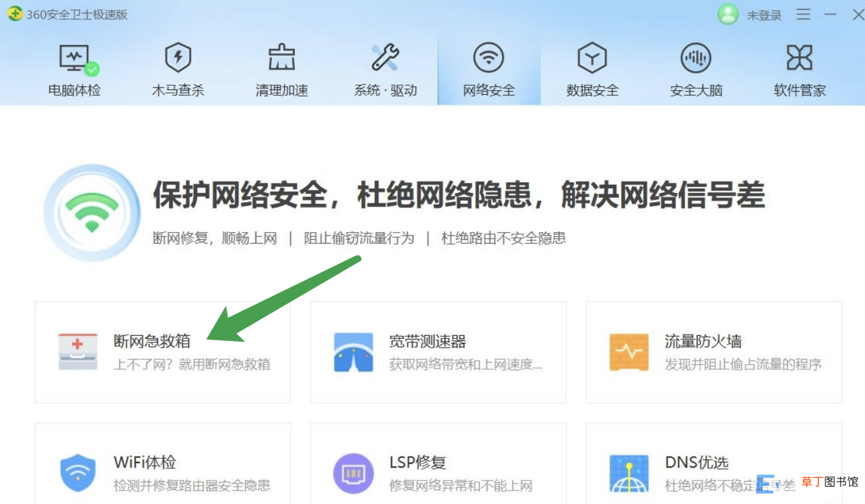Click the 流量防火墙 orange wall icon
Screen dimensions: 865x504
[x=629, y=352]
